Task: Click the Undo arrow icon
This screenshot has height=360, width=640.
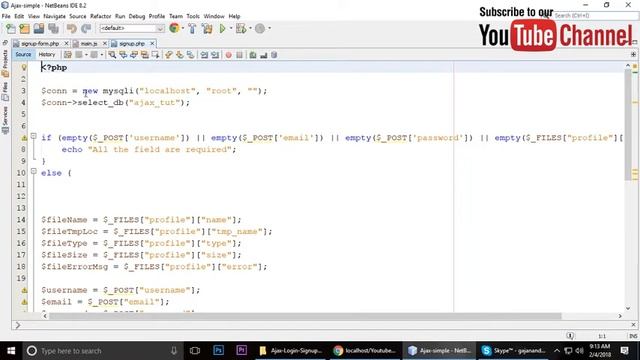Action: point(72,29)
